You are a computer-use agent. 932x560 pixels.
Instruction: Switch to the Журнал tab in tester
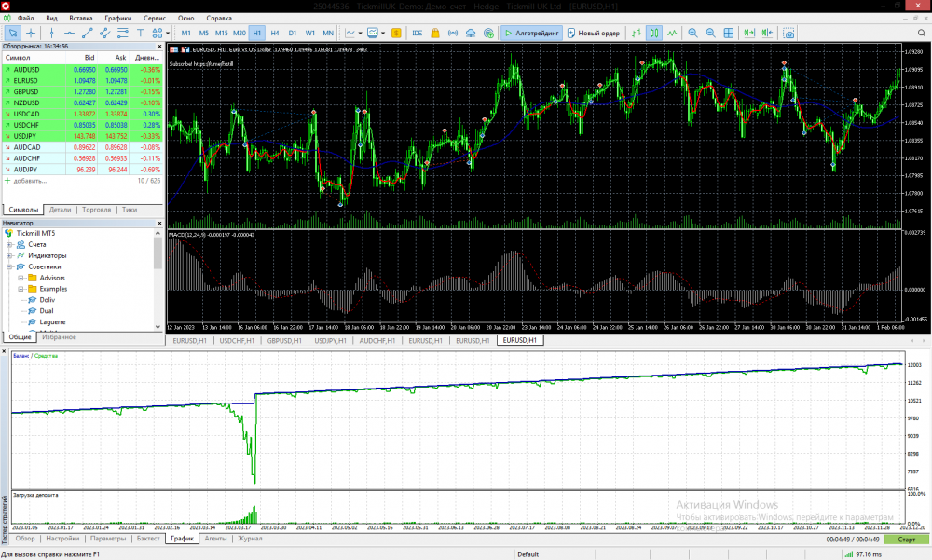(x=249, y=539)
